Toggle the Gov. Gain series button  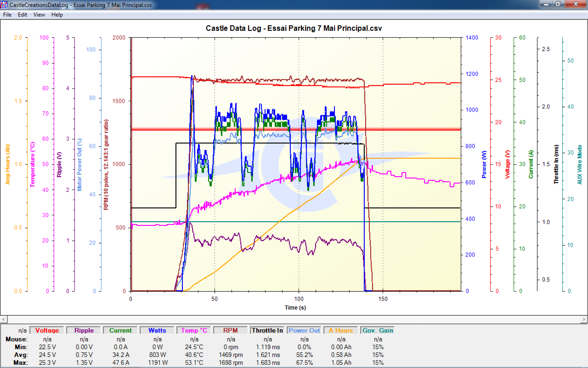point(378,330)
